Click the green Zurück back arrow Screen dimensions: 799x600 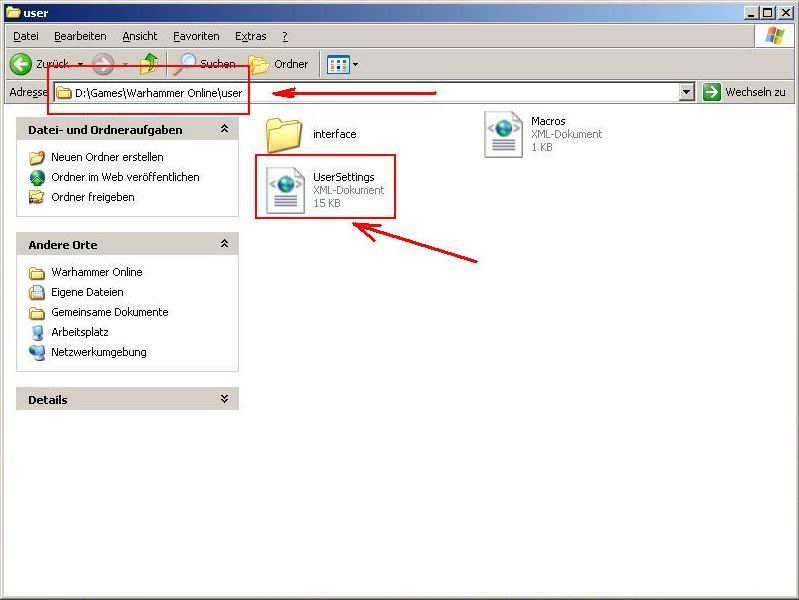pos(21,64)
